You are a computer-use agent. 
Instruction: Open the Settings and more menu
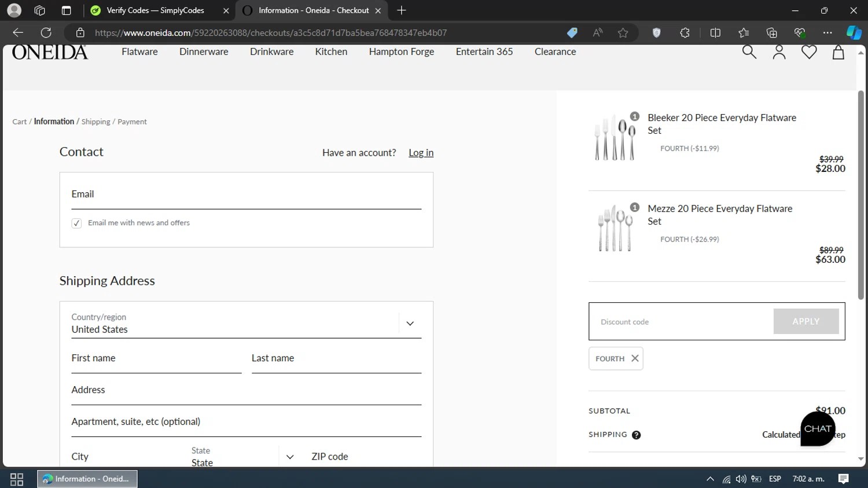827,33
